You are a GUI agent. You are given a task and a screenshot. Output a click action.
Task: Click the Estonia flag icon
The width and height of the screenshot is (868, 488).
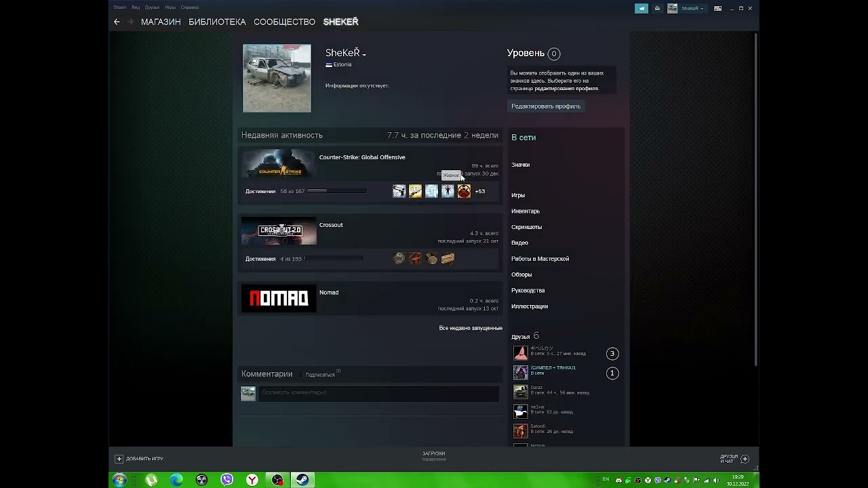tap(329, 65)
